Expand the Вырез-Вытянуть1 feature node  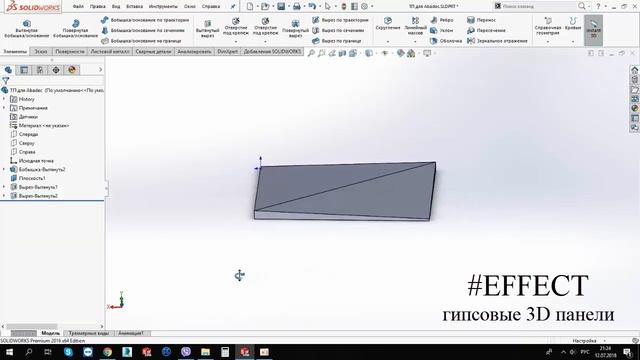point(4,187)
